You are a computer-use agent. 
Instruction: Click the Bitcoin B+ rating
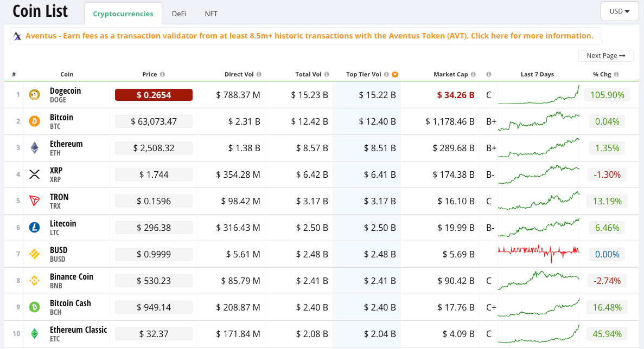pyautogui.click(x=491, y=121)
